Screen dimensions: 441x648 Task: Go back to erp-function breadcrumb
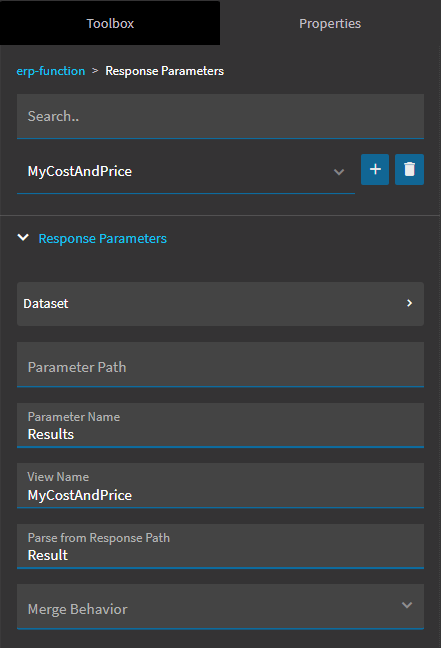tap(51, 71)
